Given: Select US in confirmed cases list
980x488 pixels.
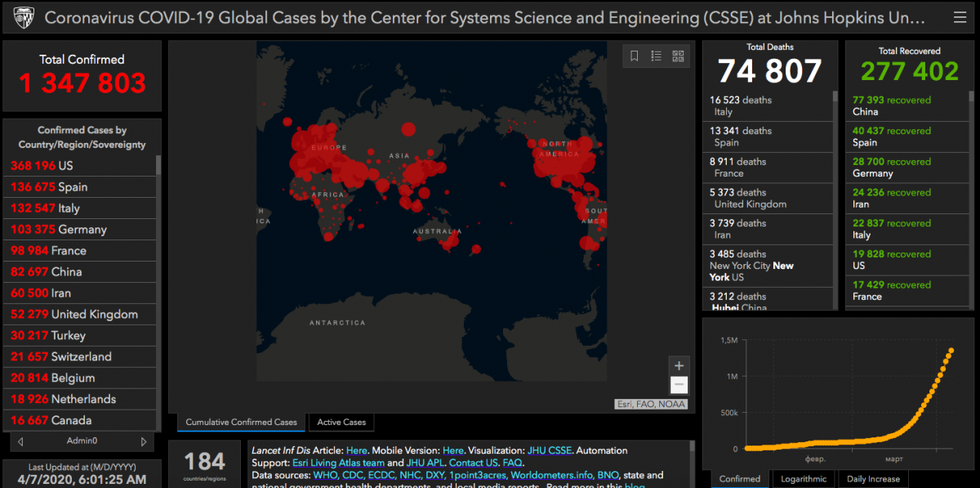Looking at the screenshot, I should [79, 166].
